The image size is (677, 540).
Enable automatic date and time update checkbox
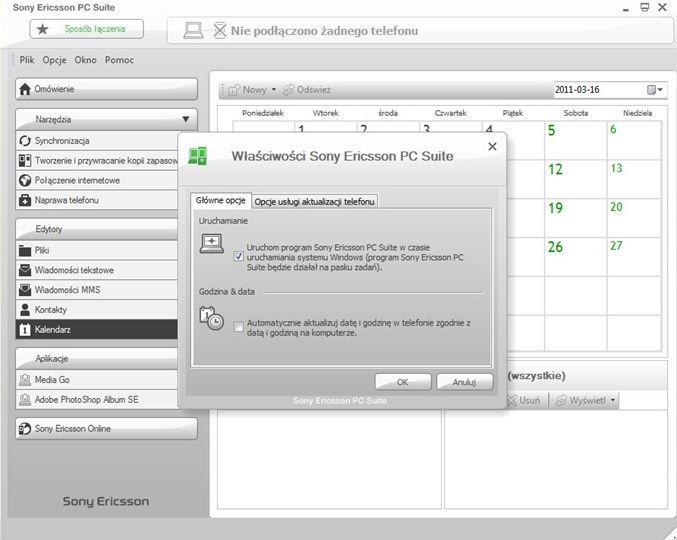pos(238,327)
